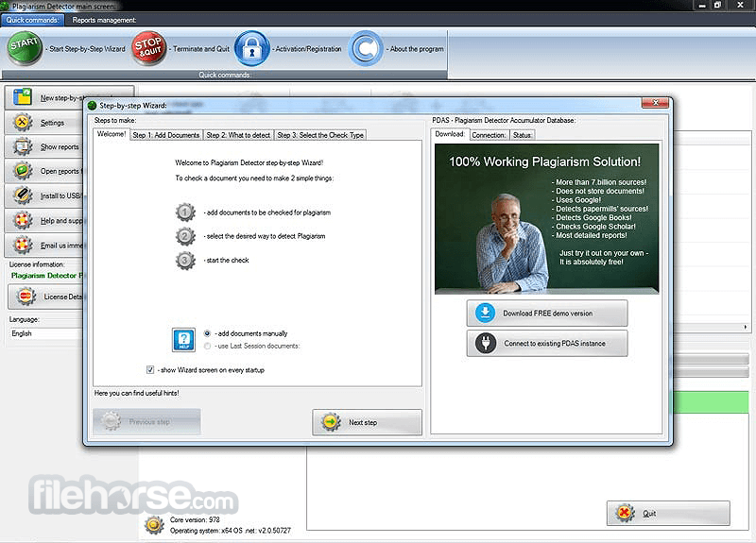Open Step 1: Add Documents tab
This screenshot has height=543, width=756.
point(166,135)
